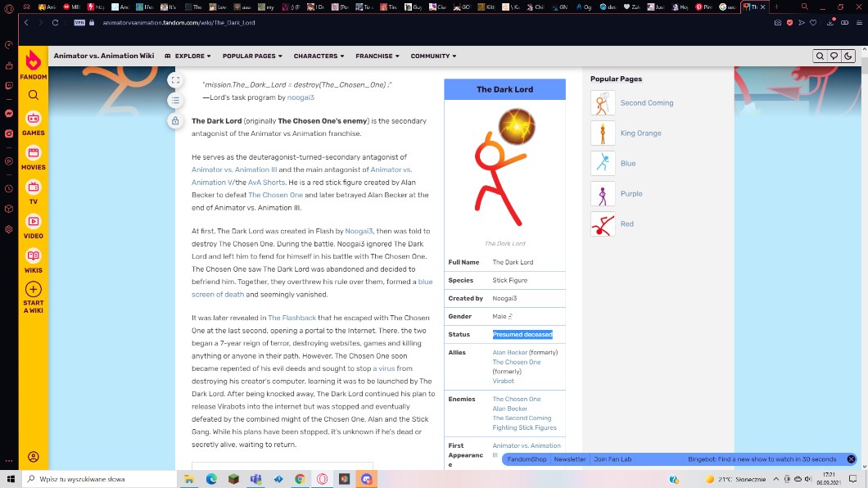Click the Start a Wiki plus icon
Viewport: 868px width, 488px height.
point(33,290)
